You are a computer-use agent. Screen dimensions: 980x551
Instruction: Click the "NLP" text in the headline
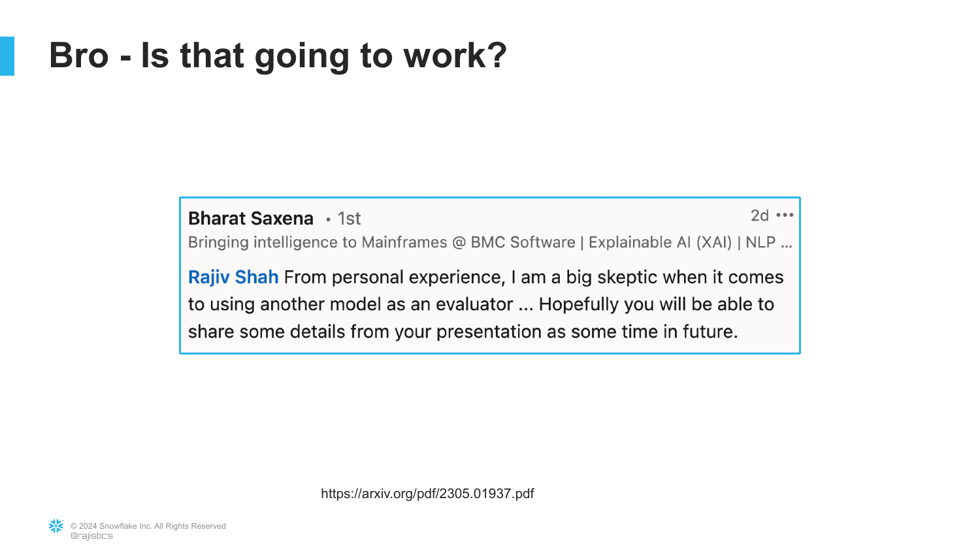[x=760, y=242]
